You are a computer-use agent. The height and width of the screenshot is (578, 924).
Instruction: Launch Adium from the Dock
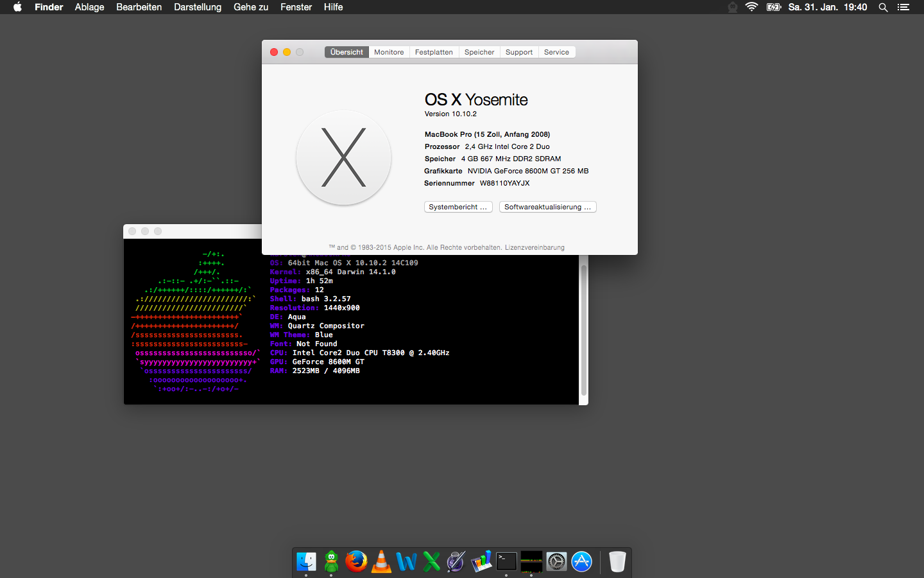pyautogui.click(x=331, y=561)
